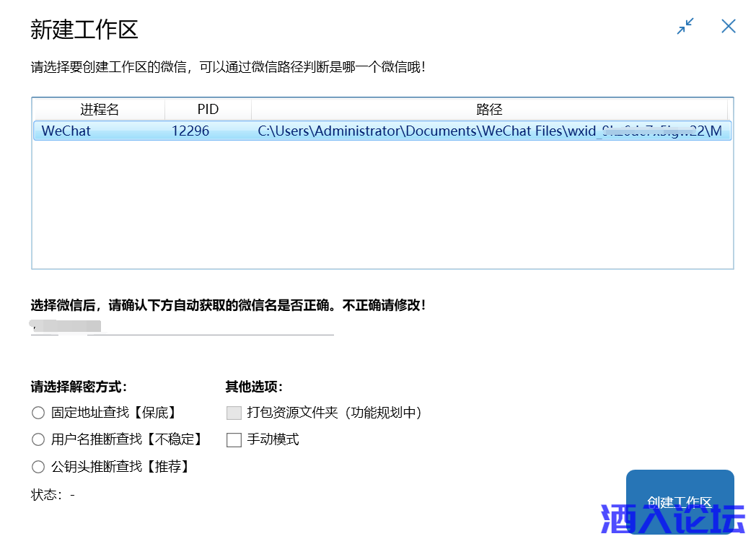756x544 pixels.
Task: Click the PID column header
Action: point(208,110)
